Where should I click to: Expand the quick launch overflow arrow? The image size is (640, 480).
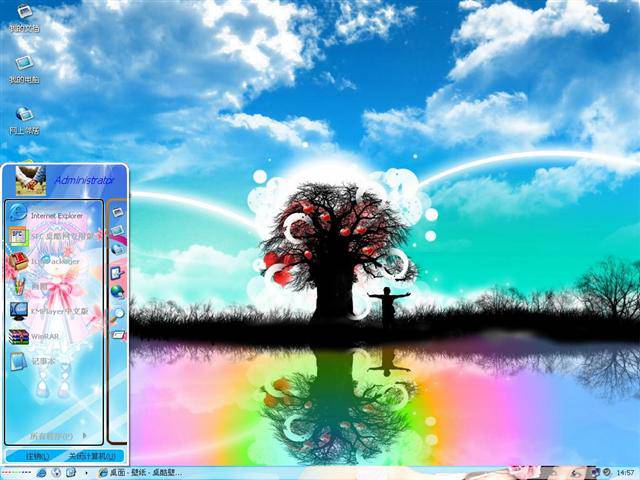pos(86,473)
